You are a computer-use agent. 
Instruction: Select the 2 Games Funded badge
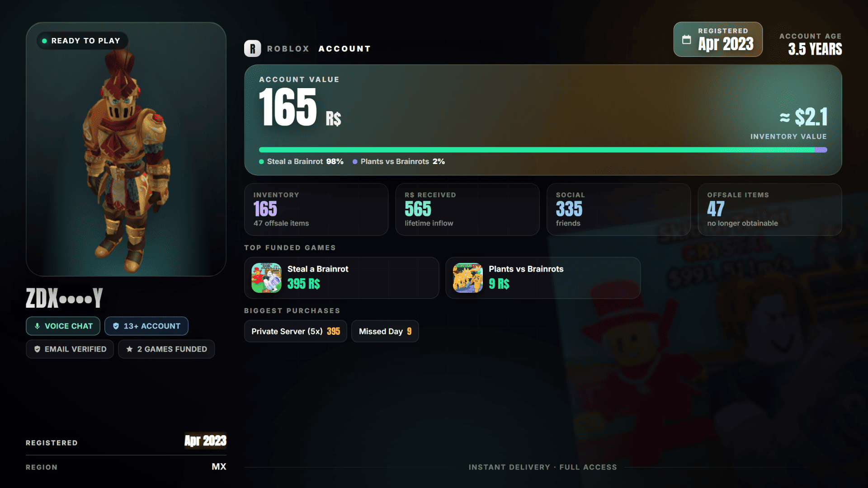coord(166,349)
